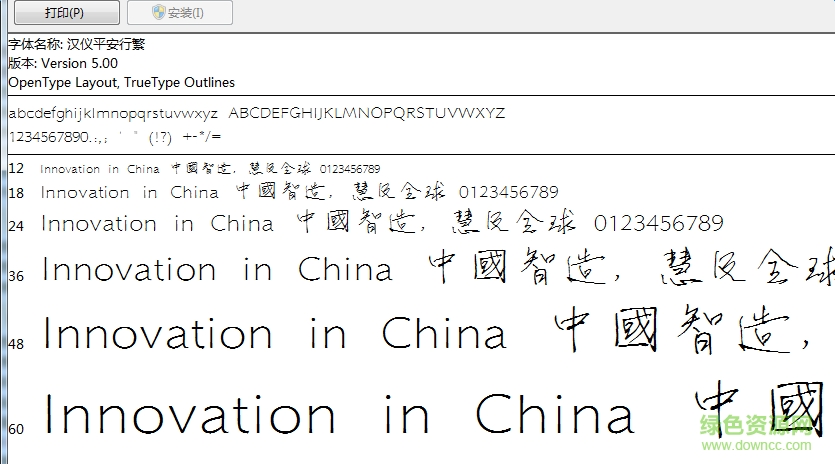Click the lowercase alphabet sample 'abcdefghijklmnopqrstuvwxyz'
The image size is (835, 464).
pyautogui.click(x=113, y=113)
